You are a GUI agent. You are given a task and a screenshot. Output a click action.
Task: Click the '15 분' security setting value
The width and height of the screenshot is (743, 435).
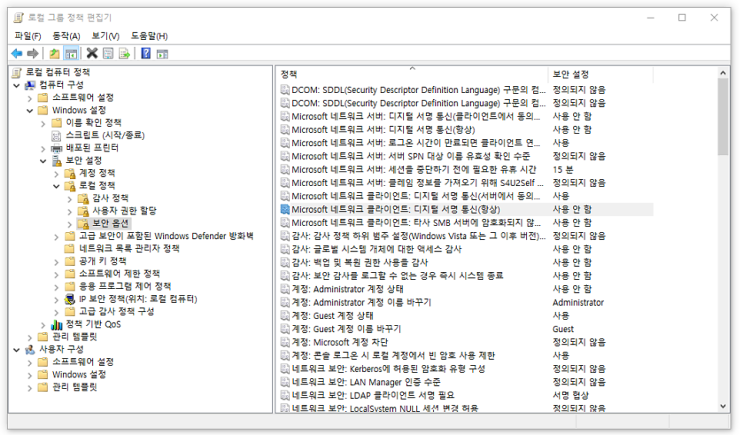tap(562, 170)
